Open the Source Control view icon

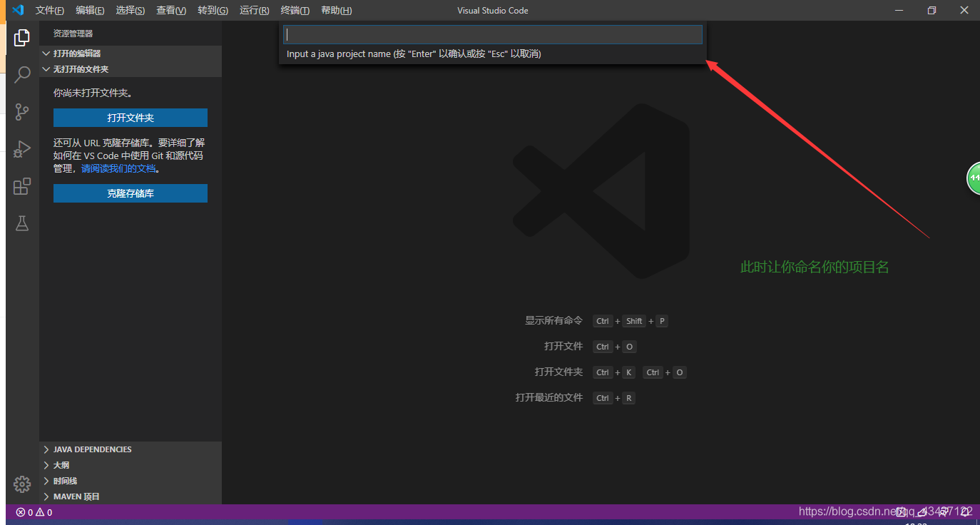coord(22,112)
